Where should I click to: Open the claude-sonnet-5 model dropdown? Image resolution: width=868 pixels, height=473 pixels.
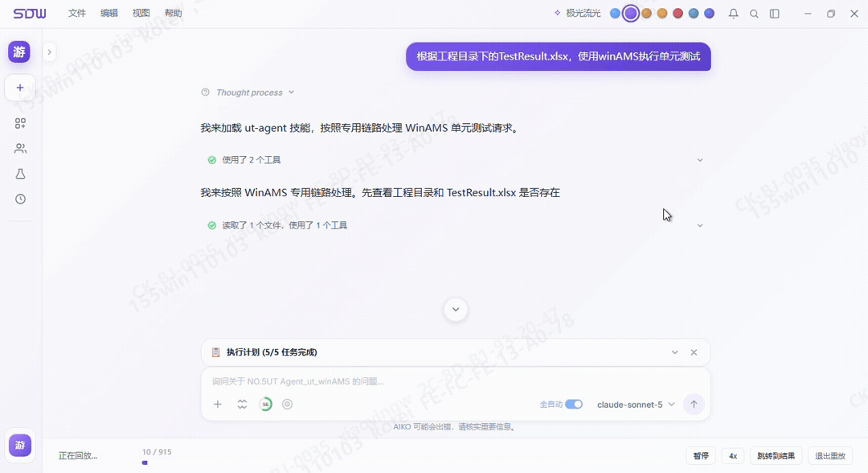pyautogui.click(x=636, y=405)
